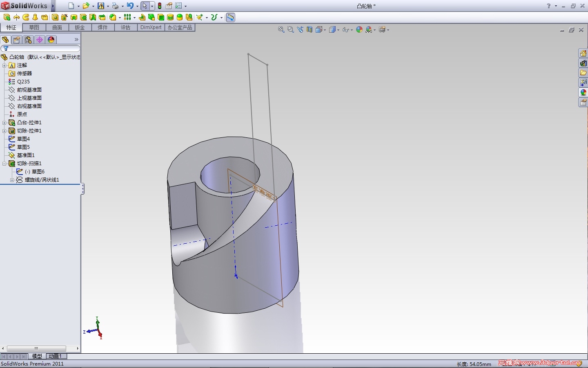Image resolution: width=588 pixels, height=368 pixels.
Task: Expand the New document dropdown arrow
Action: pos(78,6)
